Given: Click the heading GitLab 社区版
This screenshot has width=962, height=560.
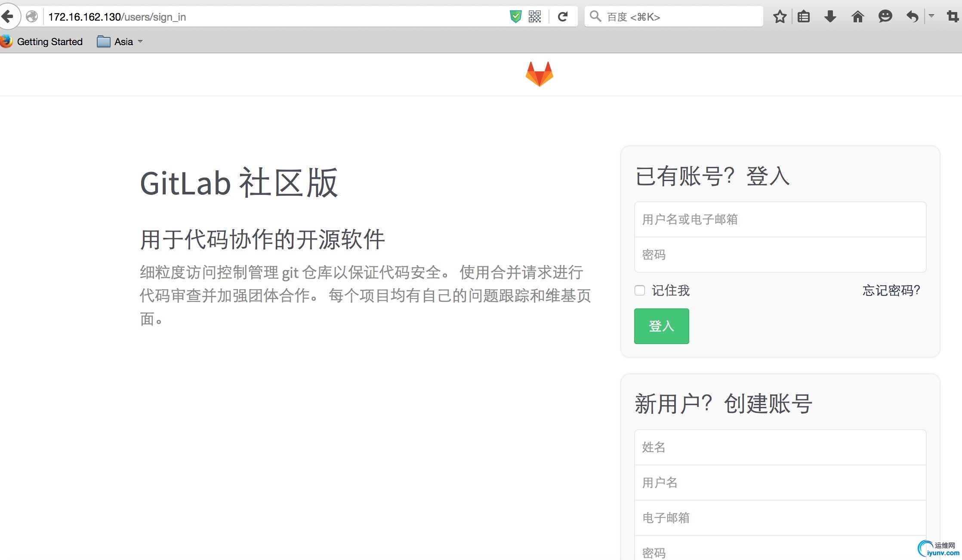Looking at the screenshot, I should (x=239, y=183).
